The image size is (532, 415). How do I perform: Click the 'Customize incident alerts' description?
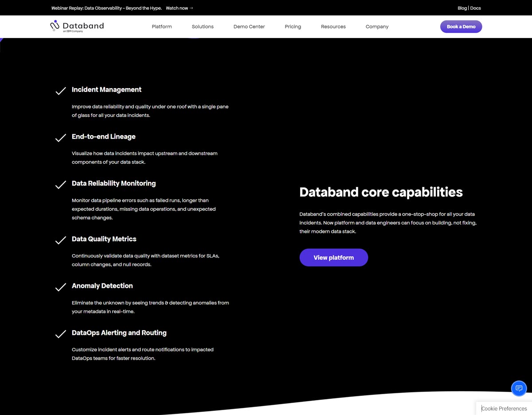pyautogui.click(x=143, y=354)
